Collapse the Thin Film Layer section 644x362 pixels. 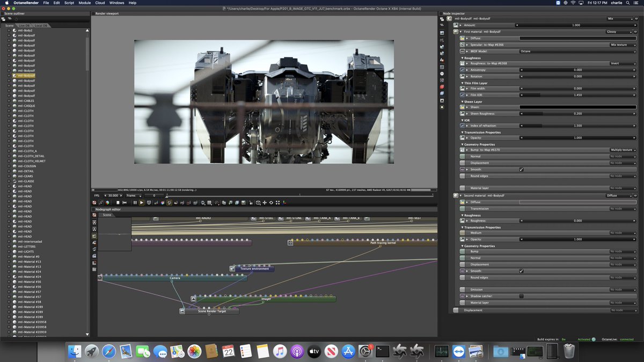click(463, 83)
